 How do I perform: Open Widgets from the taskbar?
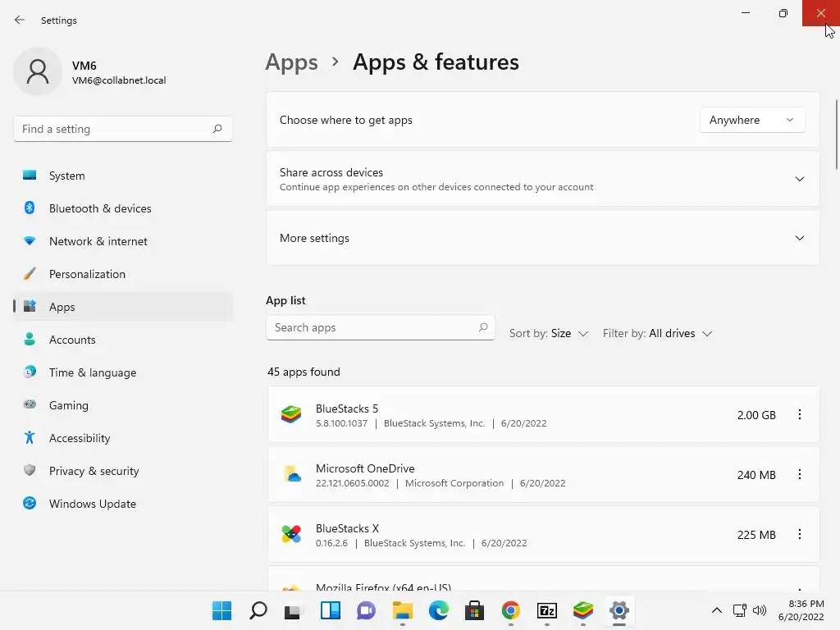coord(330,610)
